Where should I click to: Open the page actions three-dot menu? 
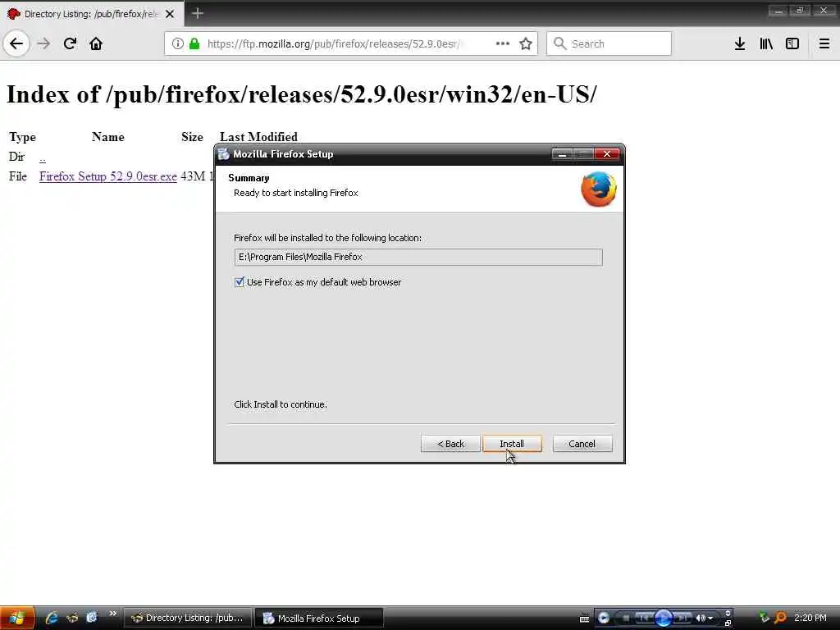click(x=503, y=43)
